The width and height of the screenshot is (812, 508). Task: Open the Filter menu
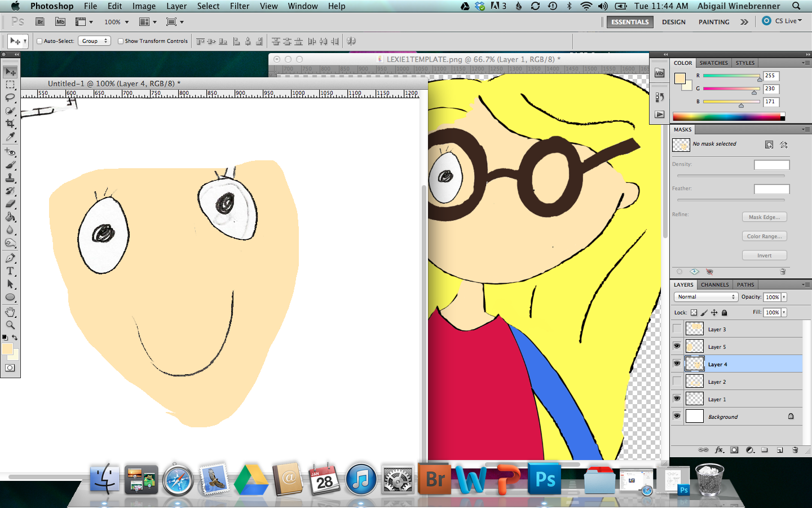[x=239, y=6]
